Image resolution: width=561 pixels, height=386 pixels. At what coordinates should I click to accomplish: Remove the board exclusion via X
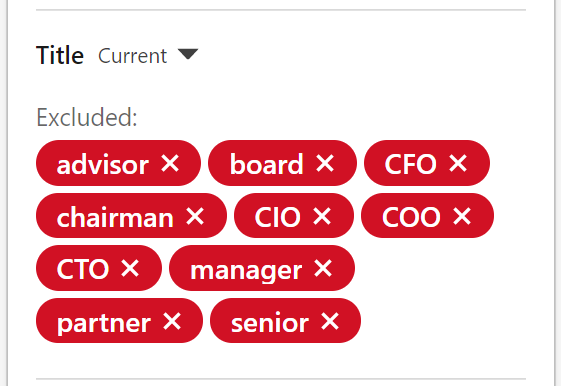pos(325,163)
